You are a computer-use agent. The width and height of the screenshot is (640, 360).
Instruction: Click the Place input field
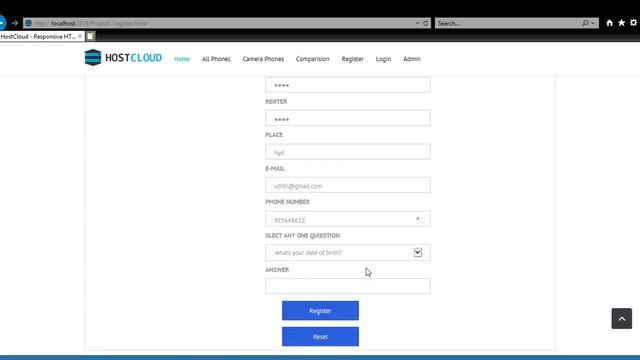pos(348,152)
